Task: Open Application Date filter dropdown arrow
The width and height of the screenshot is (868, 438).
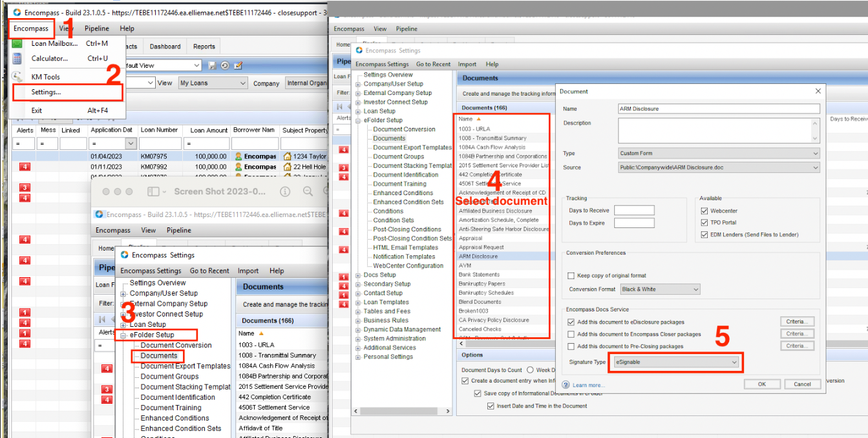Action: [x=131, y=143]
